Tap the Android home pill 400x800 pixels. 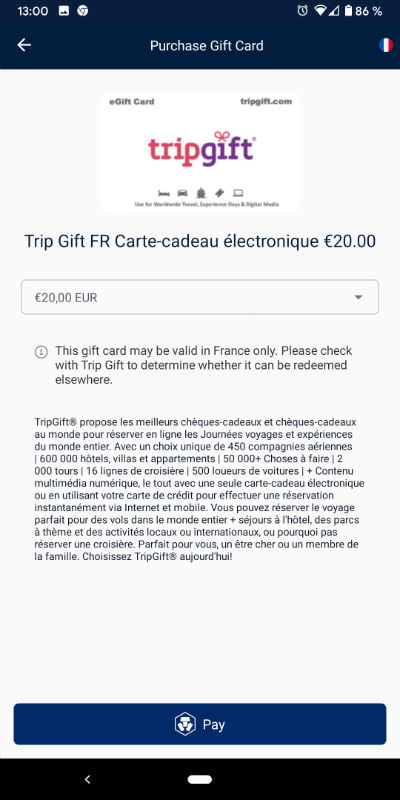click(x=199, y=779)
